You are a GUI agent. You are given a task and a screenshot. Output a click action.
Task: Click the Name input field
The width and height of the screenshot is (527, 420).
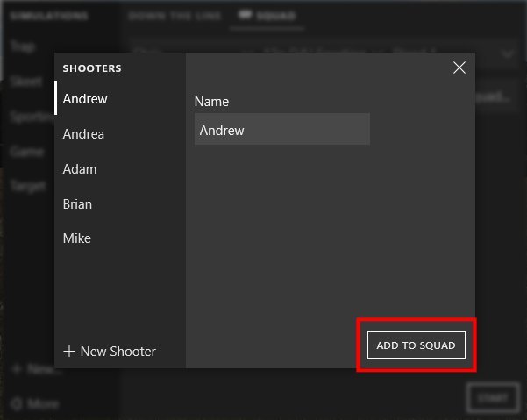pyautogui.click(x=281, y=131)
